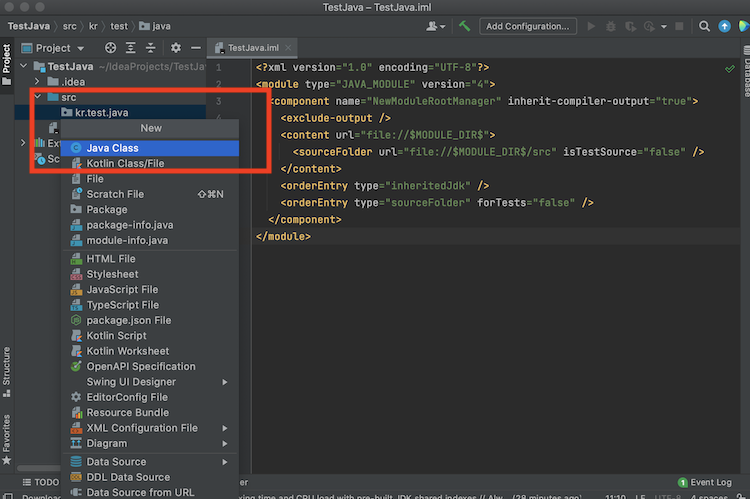Toggle the Favorites side tab

(x=7, y=439)
